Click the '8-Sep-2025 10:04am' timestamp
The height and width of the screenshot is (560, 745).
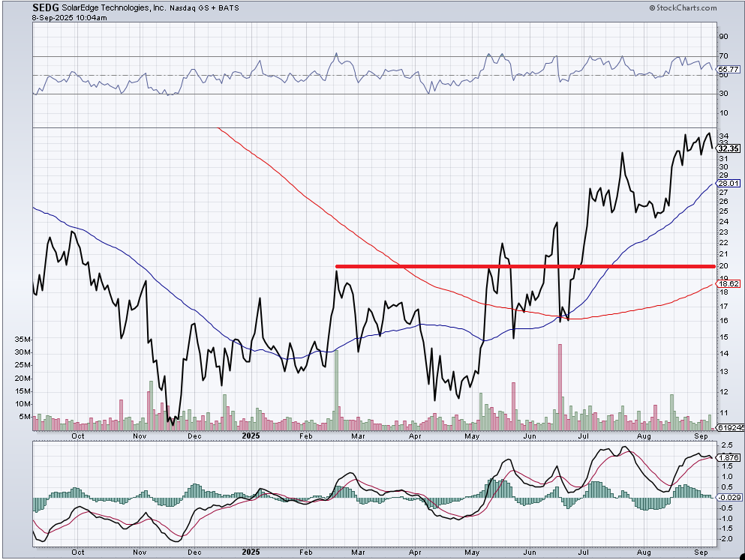69,17
